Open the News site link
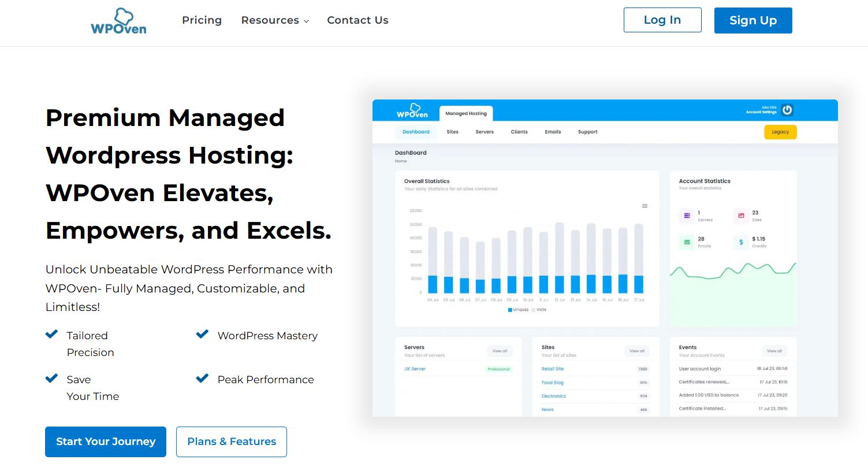Image resolution: width=868 pixels, height=467 pixels. pyautogui.click(x=547, y=409)
